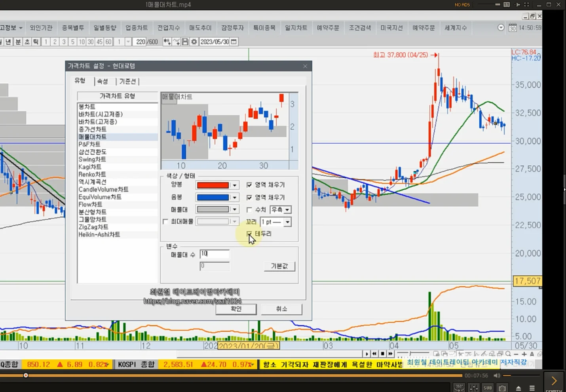The width and height of the screenshot is (566, 392).
Task: Open 음봉 color dropdown arrow
Action: click(235, 197)
